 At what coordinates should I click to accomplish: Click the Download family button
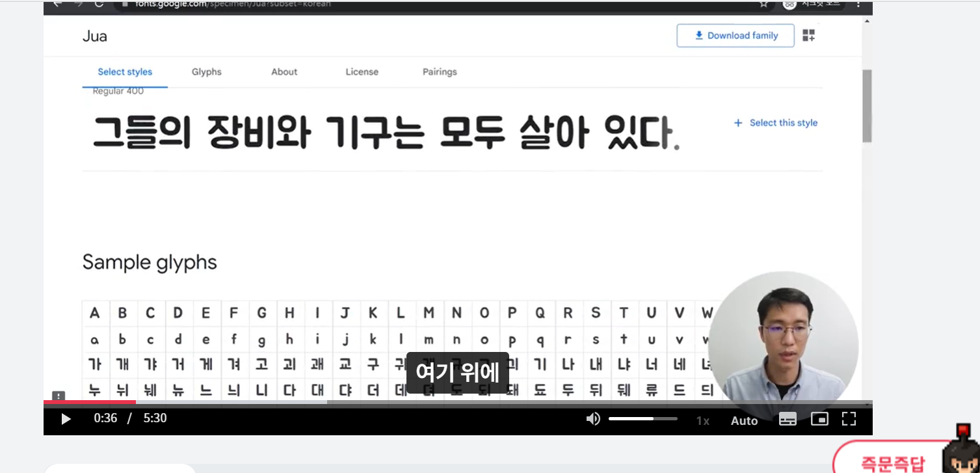(x=735, y=36)
